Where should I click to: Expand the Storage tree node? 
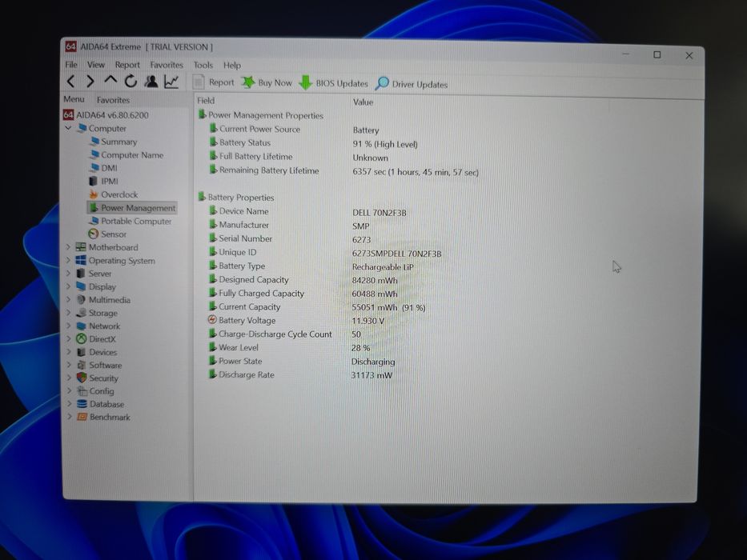pos(69,313)
